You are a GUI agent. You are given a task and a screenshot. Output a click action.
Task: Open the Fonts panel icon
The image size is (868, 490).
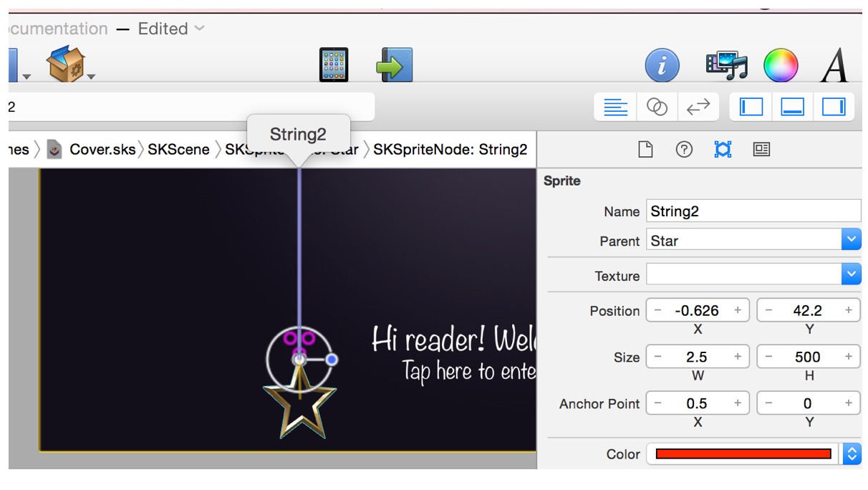coord(835,66)
